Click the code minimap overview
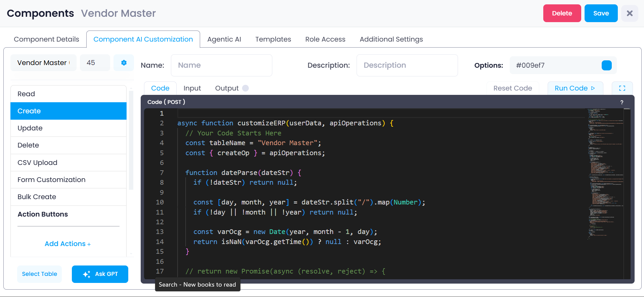 tap(605, 174)
